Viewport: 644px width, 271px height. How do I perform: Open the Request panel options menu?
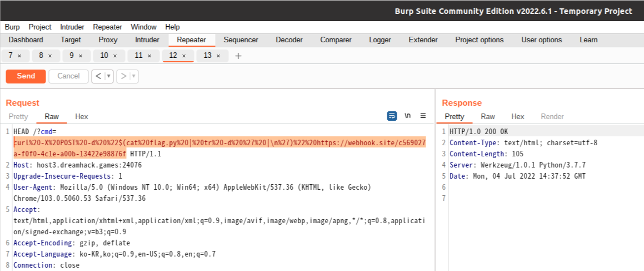pyautogui.click(x=423, y=116)
